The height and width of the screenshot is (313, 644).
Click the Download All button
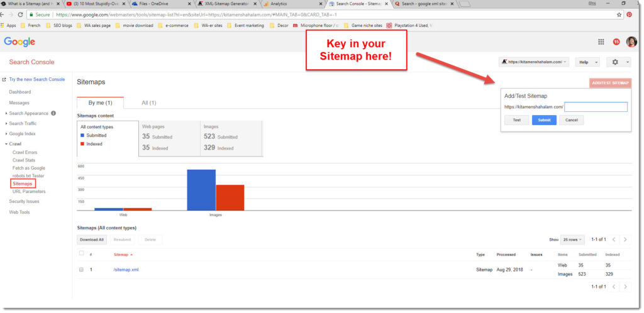[x=92, y=239]
